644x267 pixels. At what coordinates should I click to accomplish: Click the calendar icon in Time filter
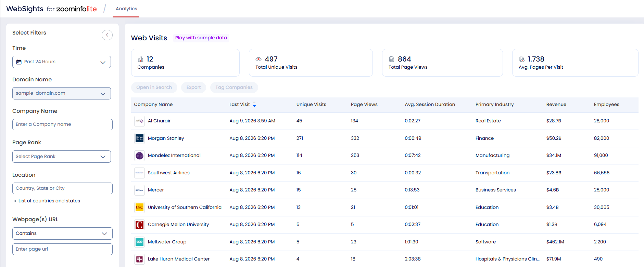tap(19, 62)
